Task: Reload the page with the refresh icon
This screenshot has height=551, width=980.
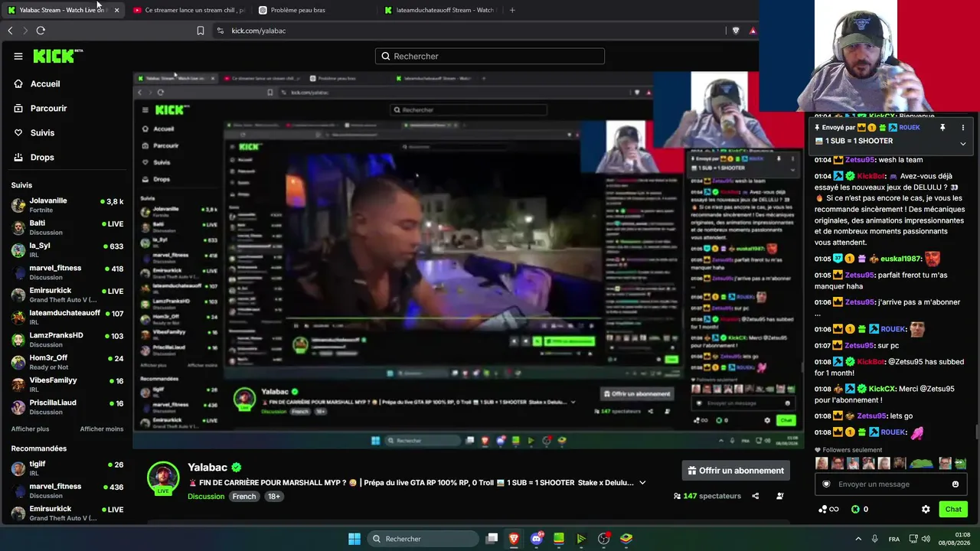Action: coord(41,31)
